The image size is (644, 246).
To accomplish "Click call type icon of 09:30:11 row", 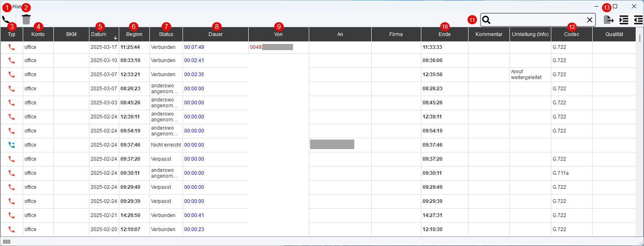I will tap(12, 173).
